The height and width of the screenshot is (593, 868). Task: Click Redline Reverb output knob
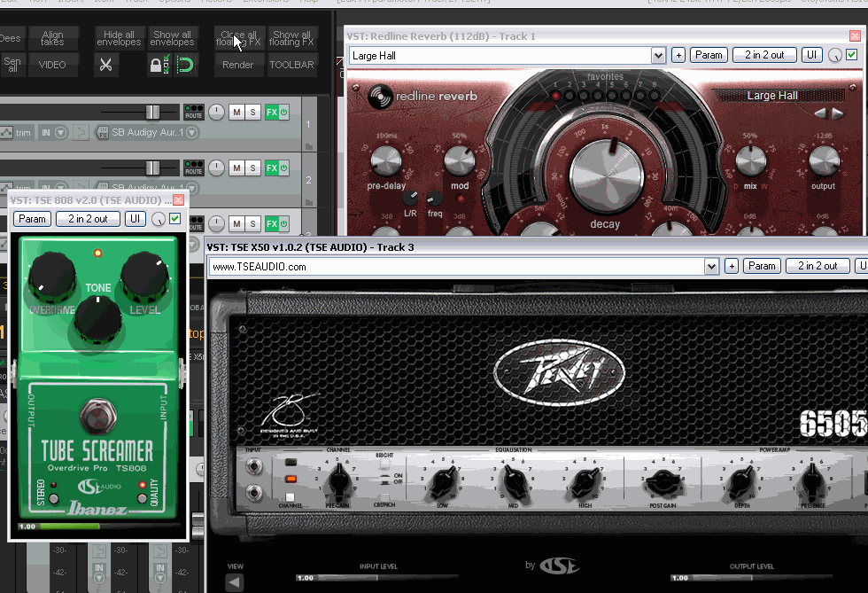pyautogui.click(x=825, y=160)
